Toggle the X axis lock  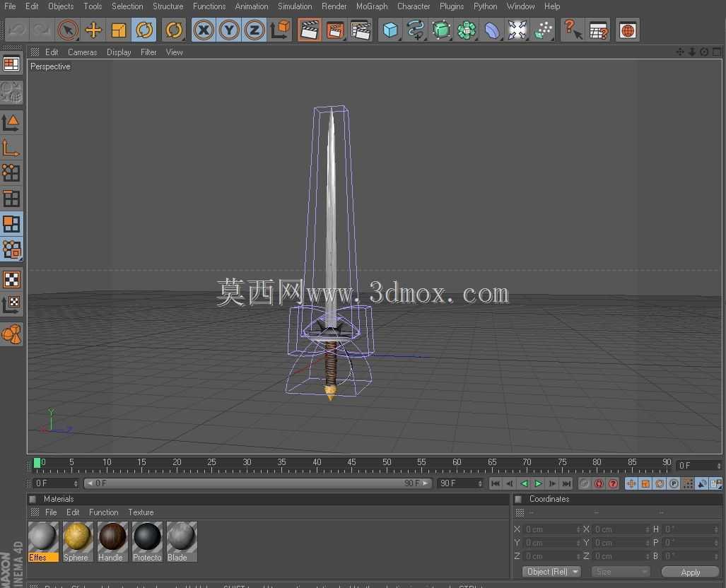(204, 30)
